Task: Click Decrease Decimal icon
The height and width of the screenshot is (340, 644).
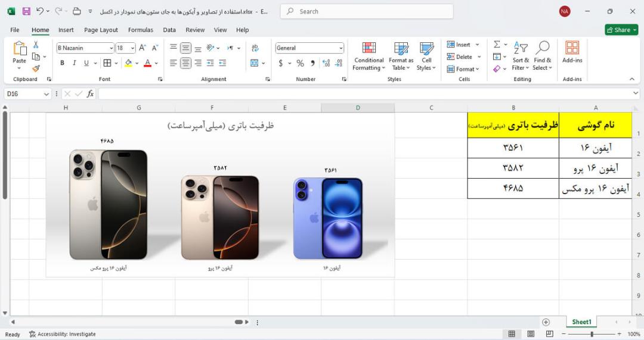Action: point(339,63)
